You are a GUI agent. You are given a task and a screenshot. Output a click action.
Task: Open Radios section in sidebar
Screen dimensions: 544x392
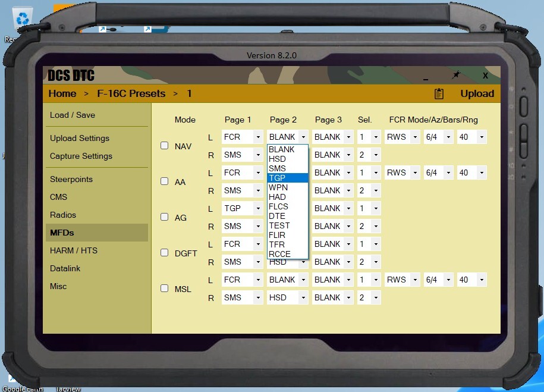click(x=97, y=215)
